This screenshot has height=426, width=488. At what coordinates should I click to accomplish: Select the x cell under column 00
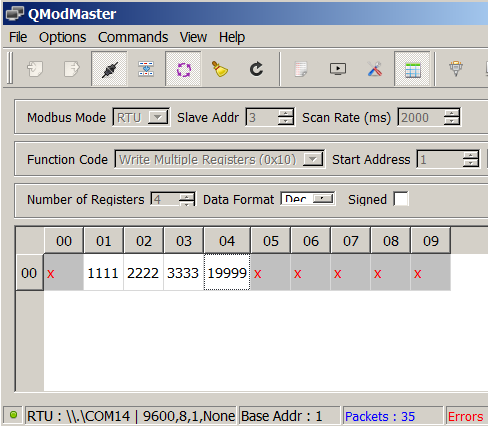[x=64, y=272]
